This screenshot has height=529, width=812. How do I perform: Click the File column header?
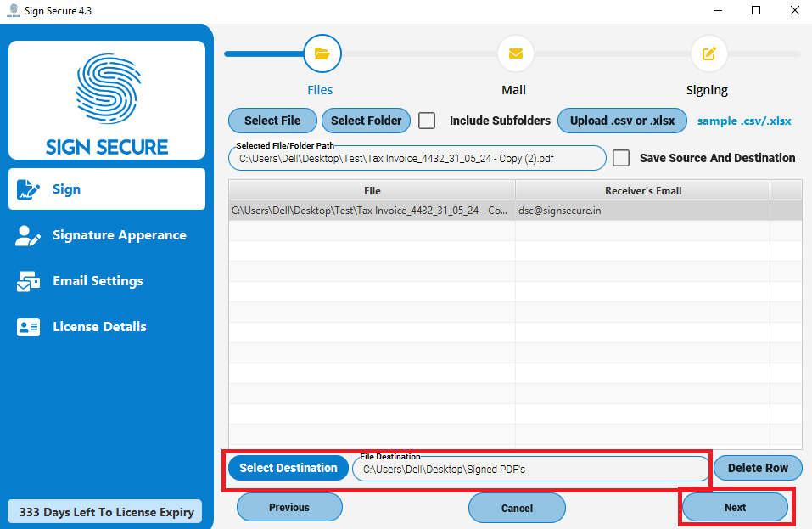tap(372, 191)
